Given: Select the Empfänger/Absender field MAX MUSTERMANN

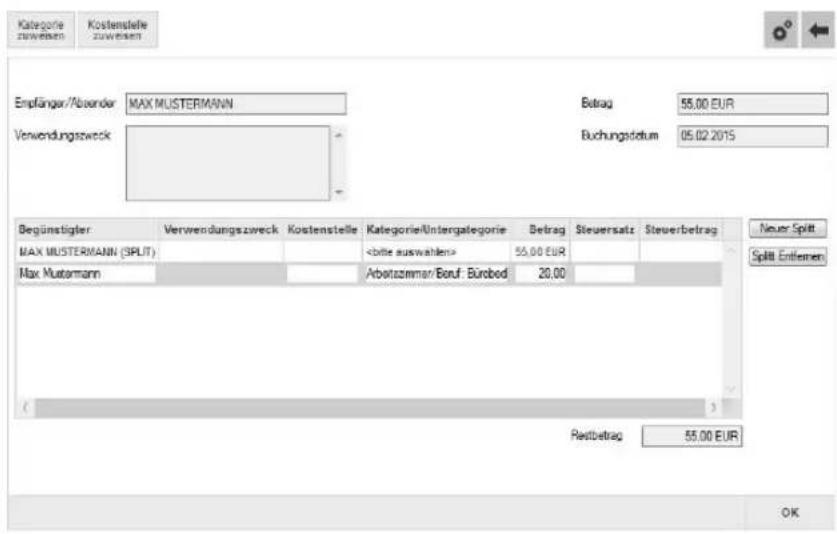Looking at the screenshot, I should [x=236, y=104].
